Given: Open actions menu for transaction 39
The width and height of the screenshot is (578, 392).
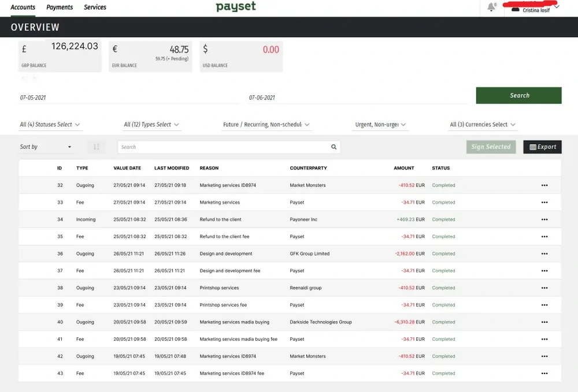Looking at the screenshot, I should (544, 305).
